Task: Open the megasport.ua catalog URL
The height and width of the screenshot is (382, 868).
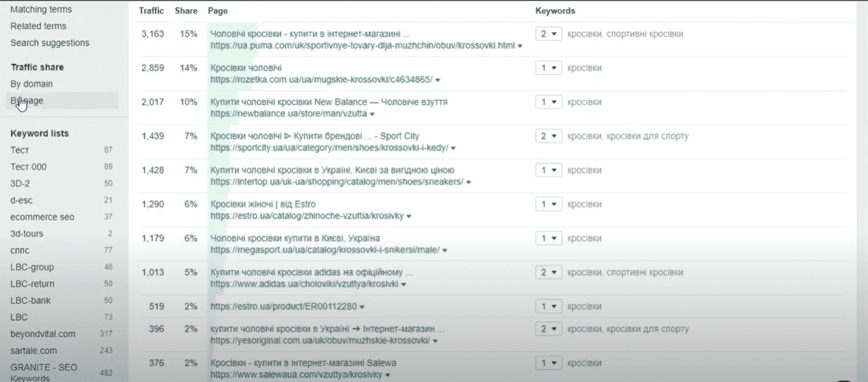Action: (325, 250)
